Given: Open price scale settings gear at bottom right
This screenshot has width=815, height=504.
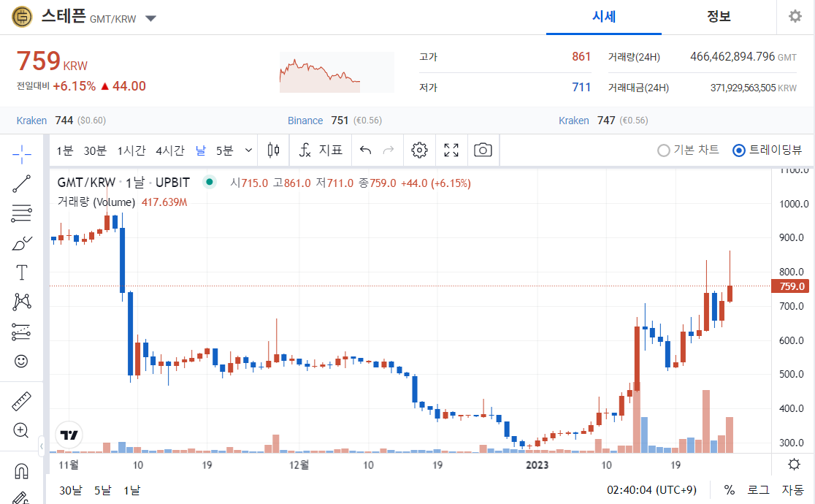Looking at the screenshot, I should [795, 464].
